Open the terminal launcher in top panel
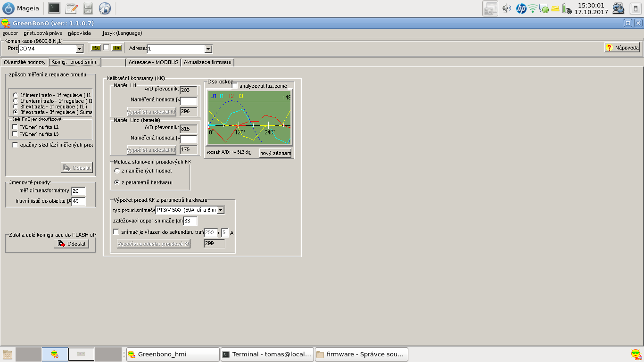Image resolution: width=644 pixels, height=362 pixels. 54,8
